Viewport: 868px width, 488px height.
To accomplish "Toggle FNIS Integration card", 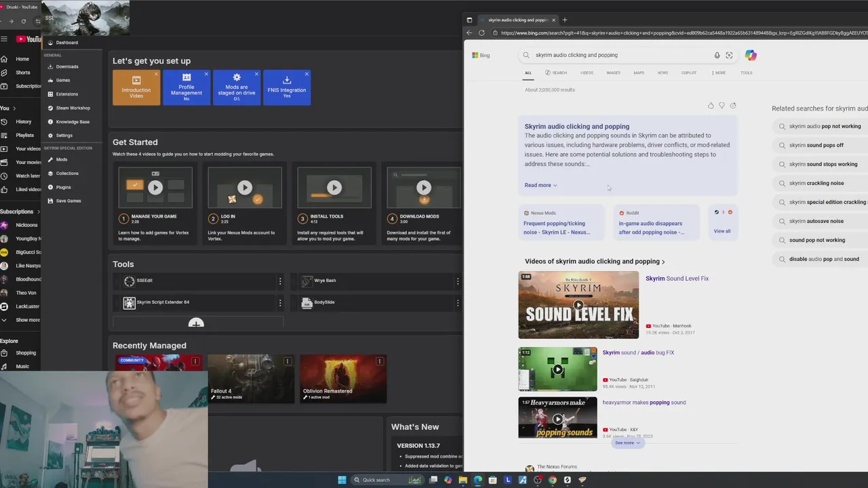I will (287, 87).
